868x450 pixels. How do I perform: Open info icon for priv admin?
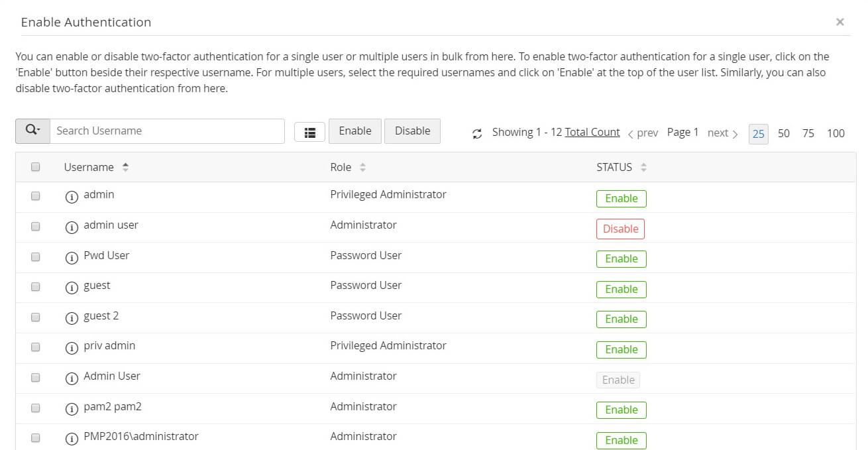pyautogui.click(x=72, y=348)
